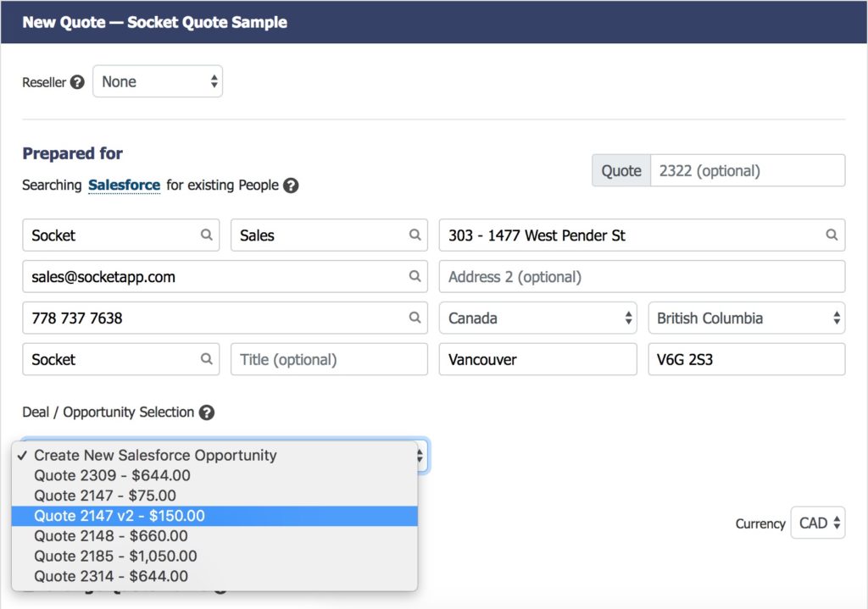868x609 pixels.
Task: Click the 778 737 7638 phone field text
Action: 77,318
